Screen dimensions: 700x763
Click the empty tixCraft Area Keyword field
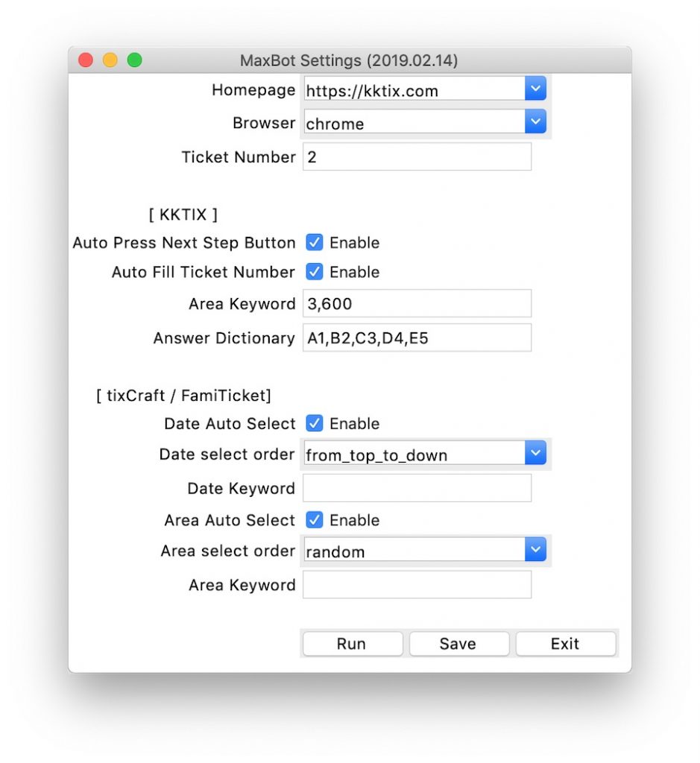417,584
